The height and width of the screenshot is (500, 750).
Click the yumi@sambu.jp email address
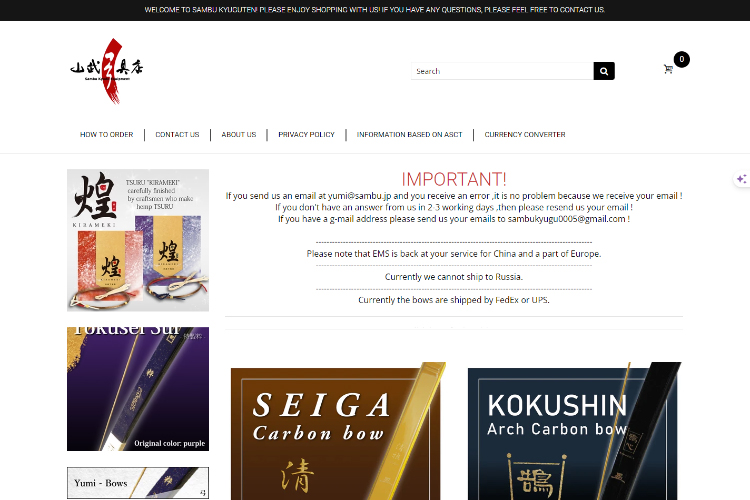pos(359,196)
